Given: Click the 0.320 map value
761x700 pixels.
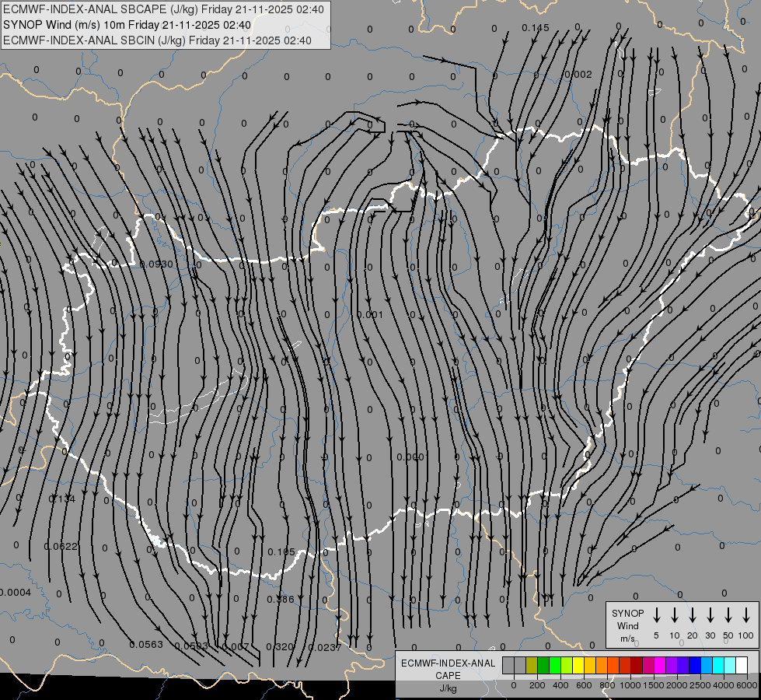Looking at the screenshot, I should tap(280, 647).
